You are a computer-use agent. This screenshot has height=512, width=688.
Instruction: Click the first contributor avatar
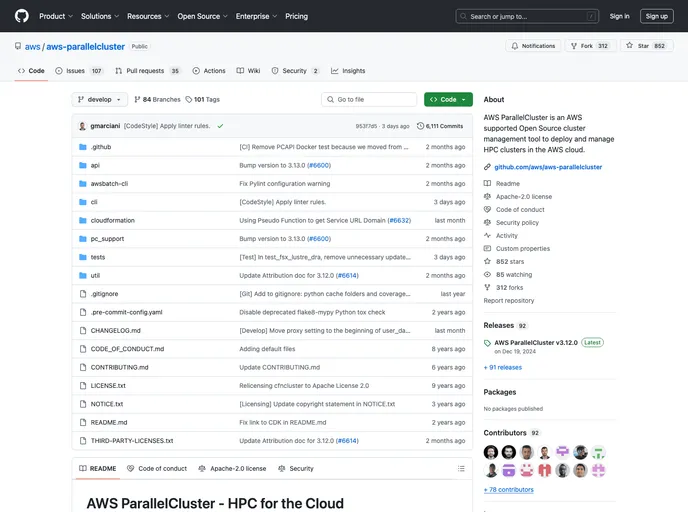click(x=491, y=452)
